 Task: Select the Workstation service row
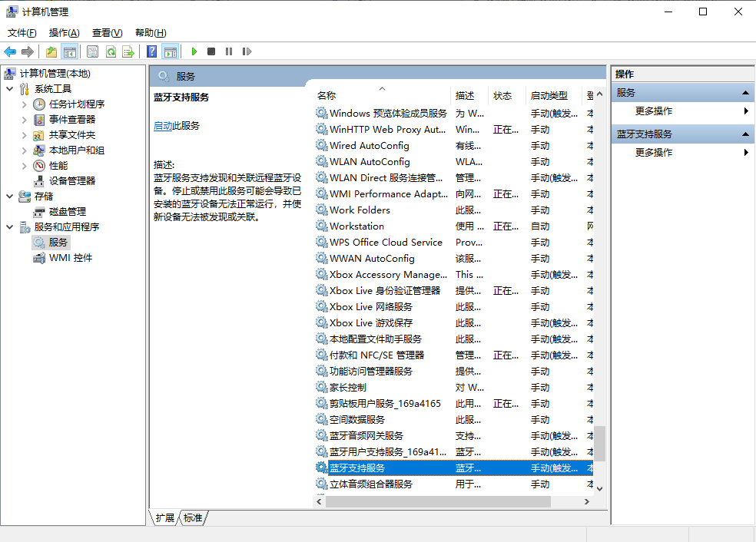pyautogui.click(x=356, y=226)
